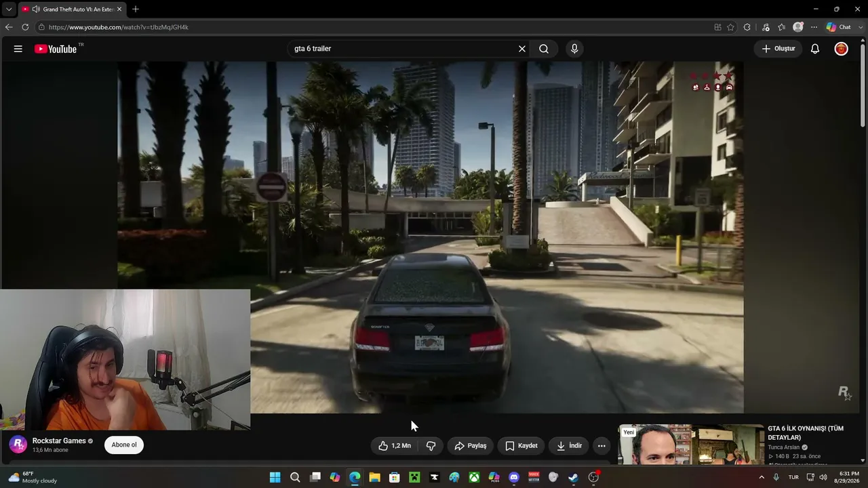Add this page to favorites star
This screenshot has height=488, width=868.
pyautogui.click(x=730, y=27)
